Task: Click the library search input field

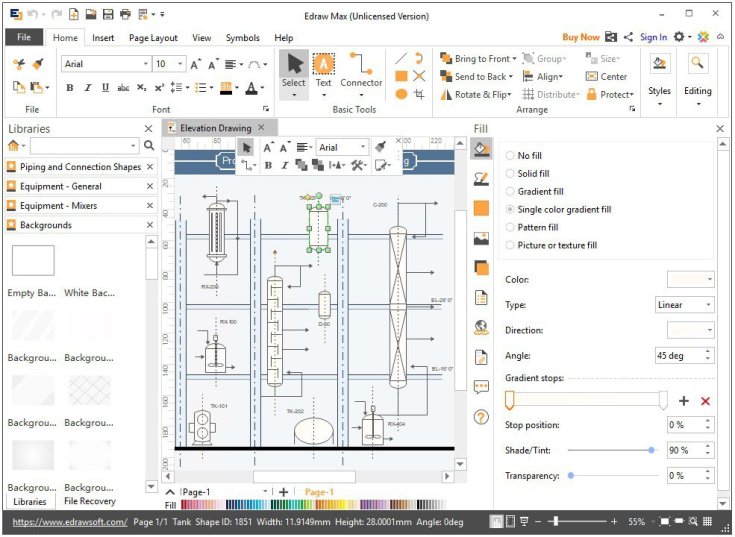Action: point(84,146)
